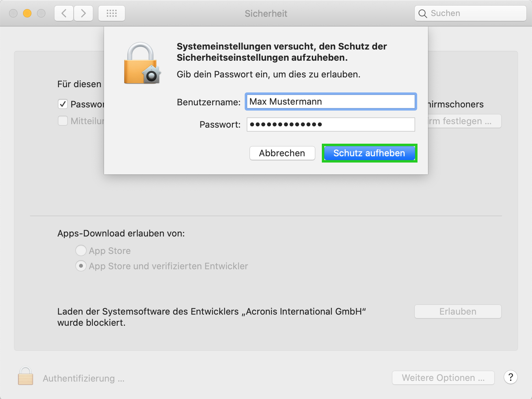Screen dimensions: 532x399
Task: Confirm with Schutz aufheben
Action: [x=369, y=153]
